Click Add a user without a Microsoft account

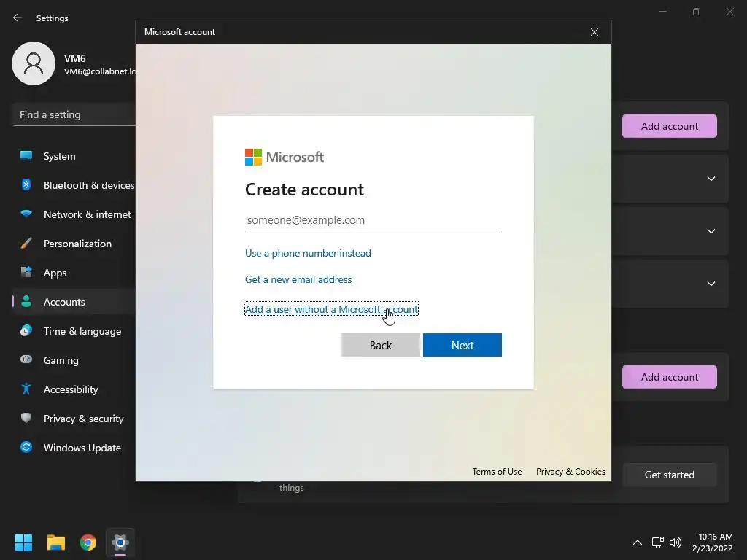[x=331, y=309]
